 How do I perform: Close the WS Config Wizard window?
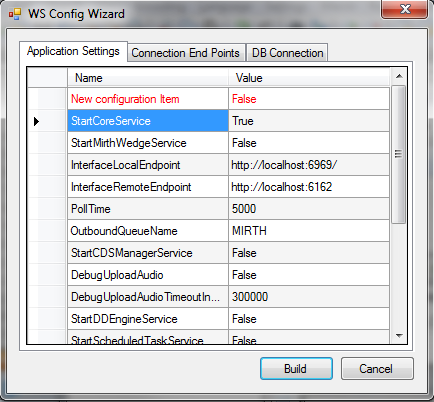point(404,9)
